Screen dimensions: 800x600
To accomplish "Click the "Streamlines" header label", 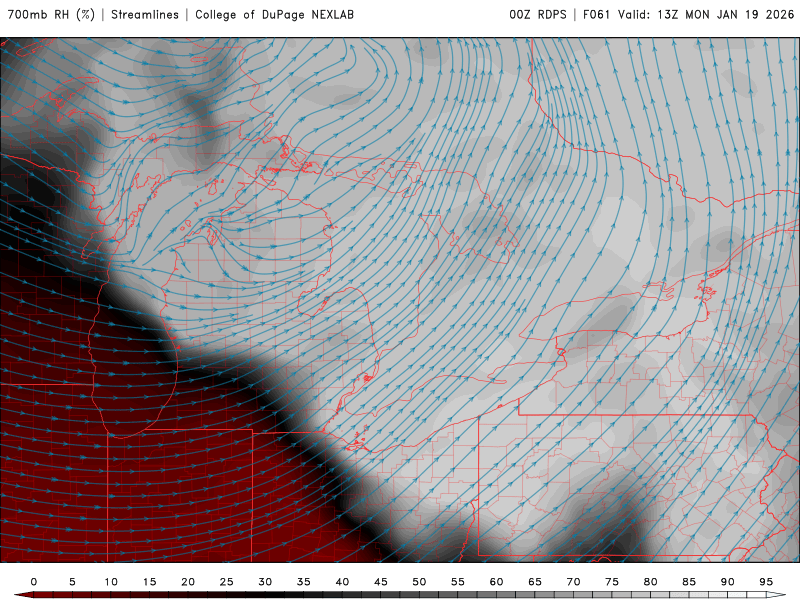I will pyautogui.click(x=145, y=14).
